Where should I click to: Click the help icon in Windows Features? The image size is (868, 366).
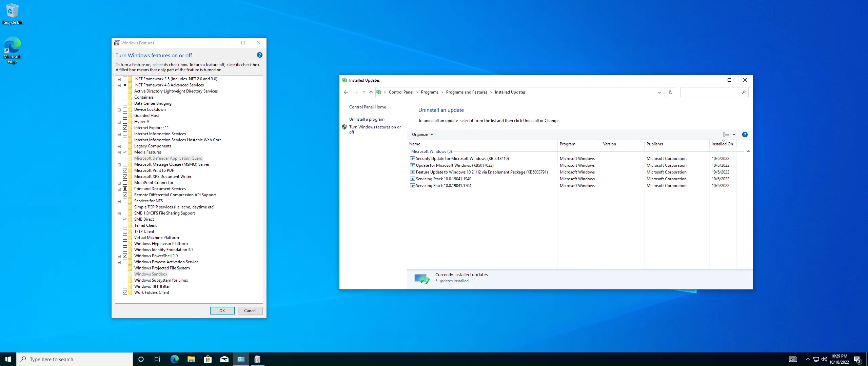[259, 55]
